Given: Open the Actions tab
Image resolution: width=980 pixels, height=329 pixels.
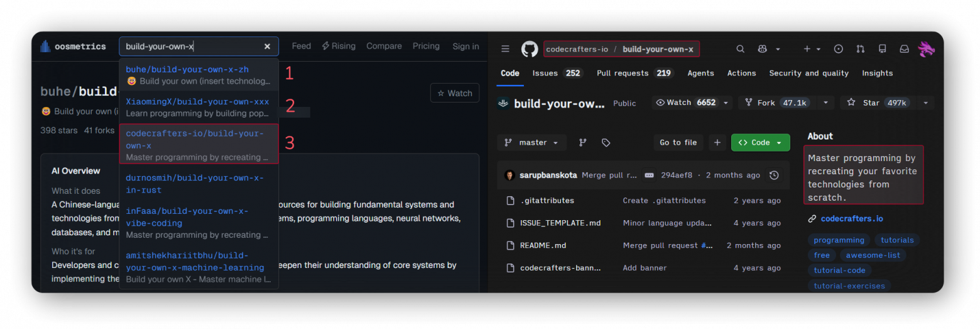Looking at the screenshot, I should (x=741, y=73).
